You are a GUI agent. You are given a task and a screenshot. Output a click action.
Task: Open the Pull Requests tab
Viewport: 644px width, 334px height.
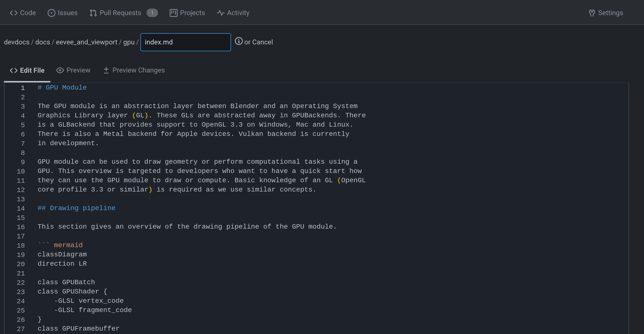124,13
